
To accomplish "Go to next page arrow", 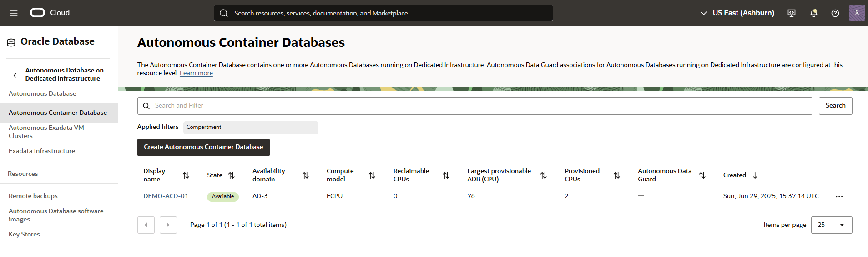I will (x=168, y=225).
